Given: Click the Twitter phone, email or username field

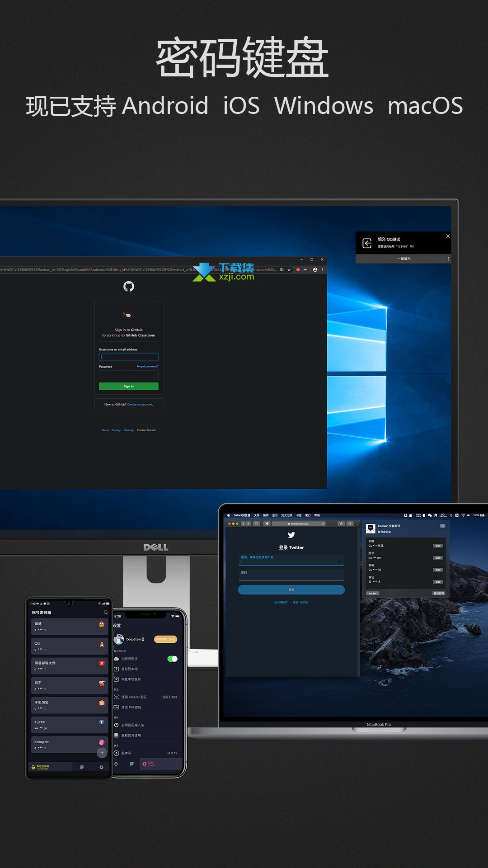Looking at the screenshot, I should coord(291,560).
